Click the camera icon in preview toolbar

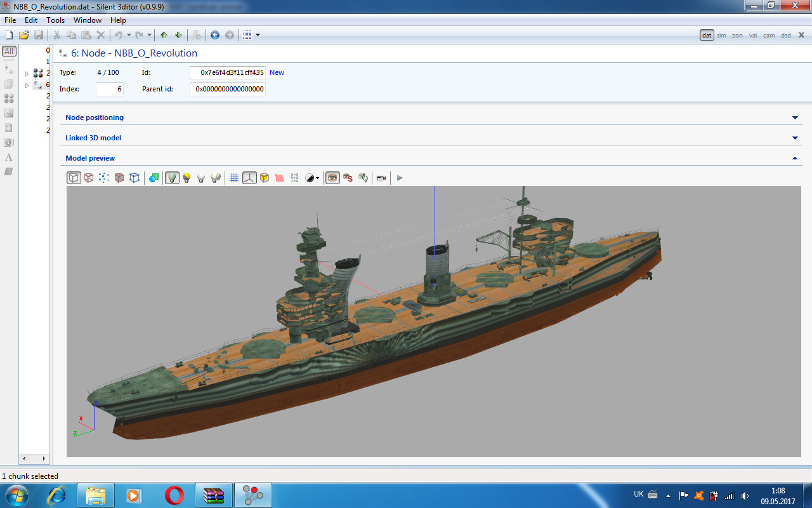coord(381,178)
